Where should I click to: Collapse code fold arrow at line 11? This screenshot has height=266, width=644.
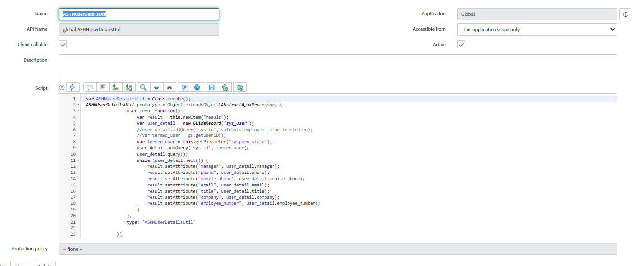pyautogui.click(x=78, y=160)
